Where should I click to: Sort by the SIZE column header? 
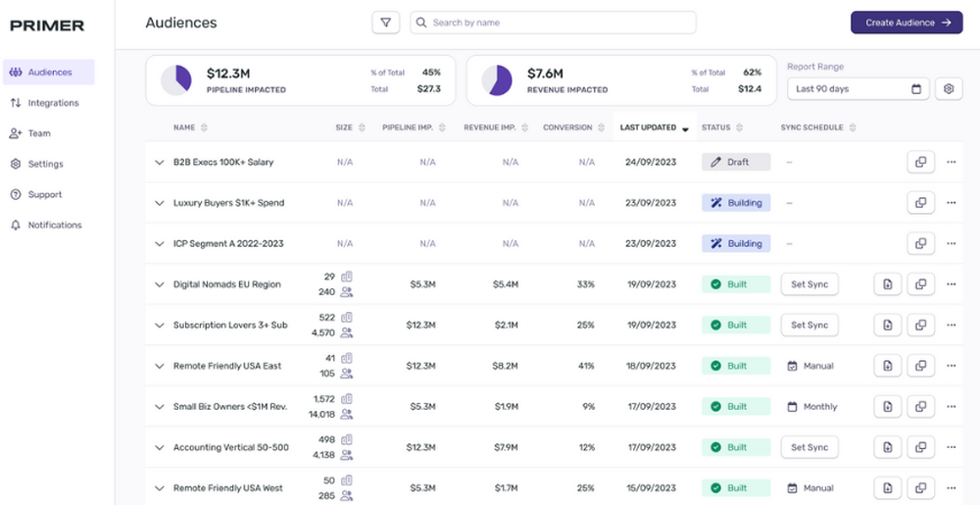[x=350, y=127]
